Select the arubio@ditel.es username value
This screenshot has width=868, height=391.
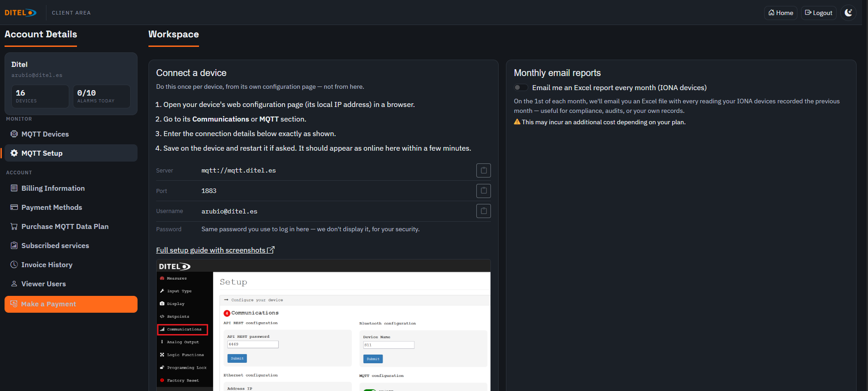[x=230, y=211]
